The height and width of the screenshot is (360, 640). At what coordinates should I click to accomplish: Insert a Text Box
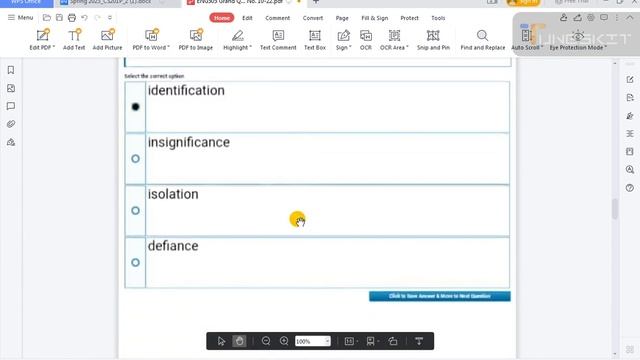pyautogui.click(x=315, y=40)
